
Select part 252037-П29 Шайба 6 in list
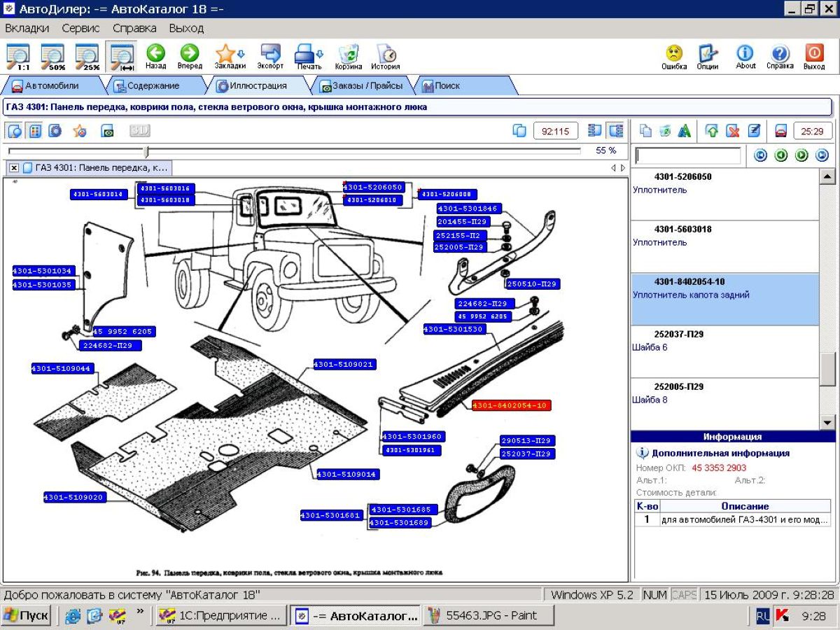(x=724, y=351)
